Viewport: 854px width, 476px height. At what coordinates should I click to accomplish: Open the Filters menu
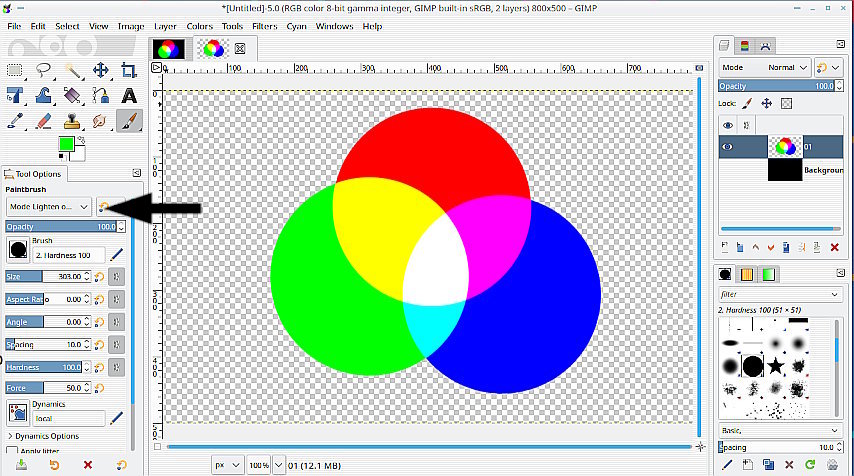point(265,26)
